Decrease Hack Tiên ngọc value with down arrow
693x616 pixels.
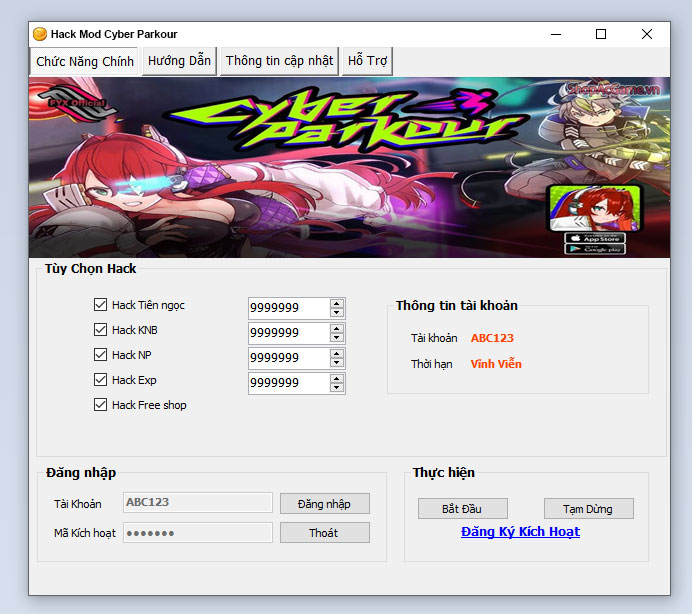pyautogui.click(x=337, y=313)
